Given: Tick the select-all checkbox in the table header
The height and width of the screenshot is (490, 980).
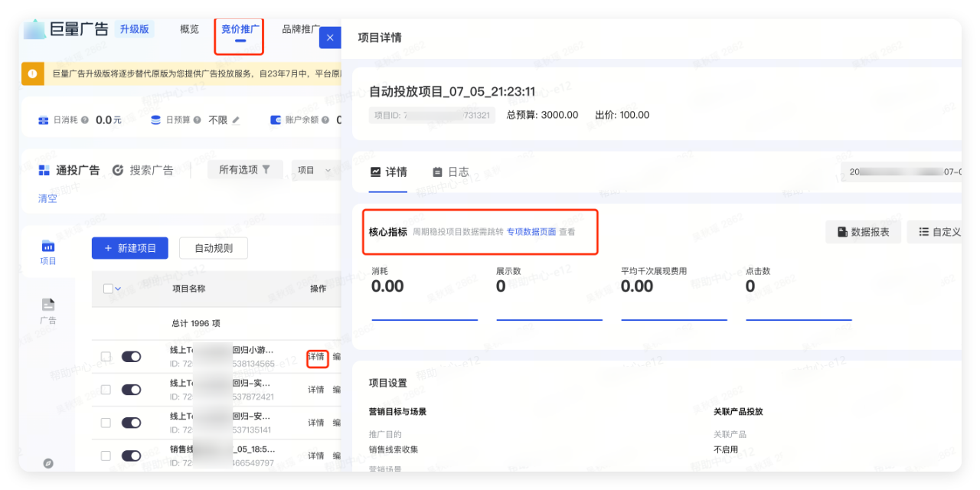Looking at the screenshot, I should pos(108,289).
